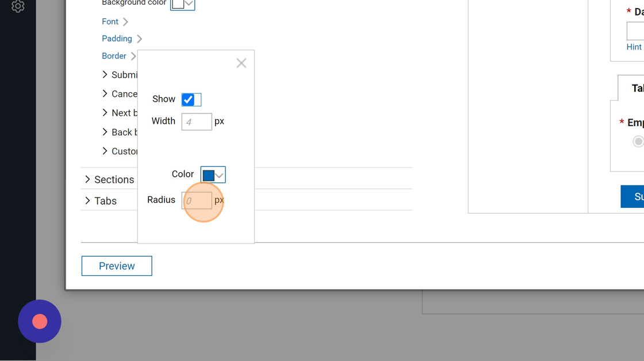This screenshot has width=644, height=361.
Task: Select the radio button under Emp field
Action: 638,141
